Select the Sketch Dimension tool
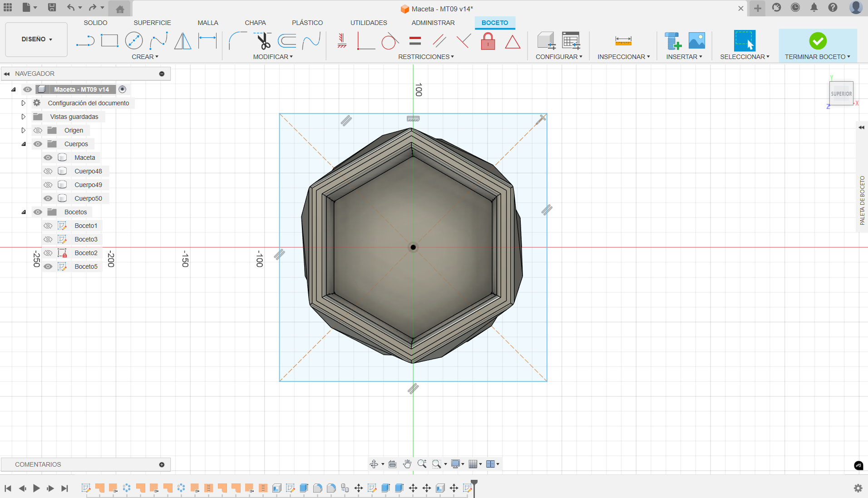The width and height of the screenshot is (868, 498). pyautogui.click(x=207, y=41)
